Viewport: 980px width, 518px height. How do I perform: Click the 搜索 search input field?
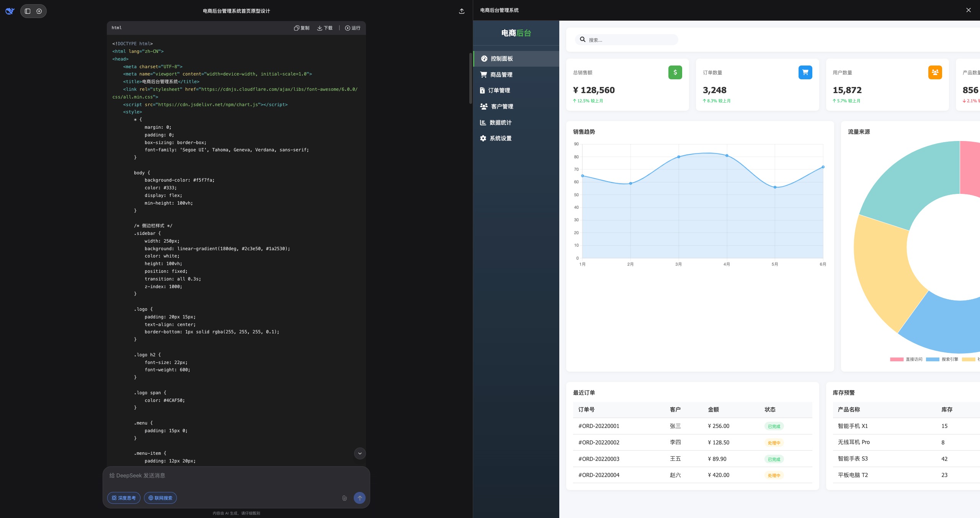(x=631, y=40)
